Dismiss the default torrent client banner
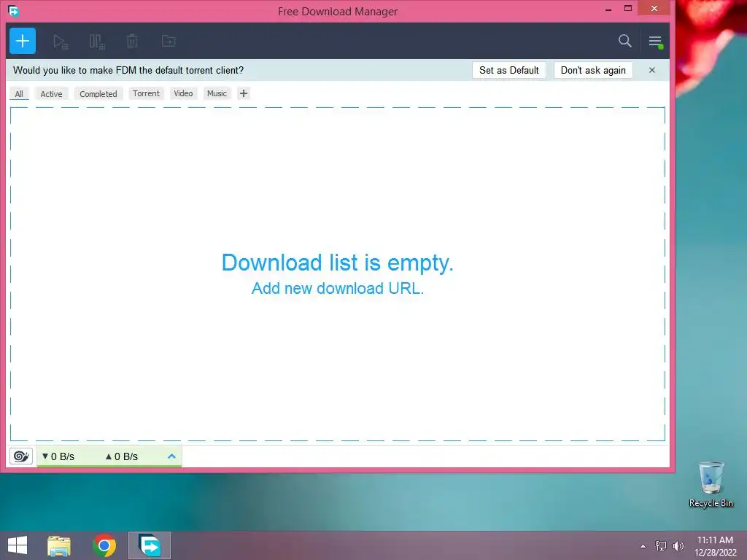 pos(652,70)
